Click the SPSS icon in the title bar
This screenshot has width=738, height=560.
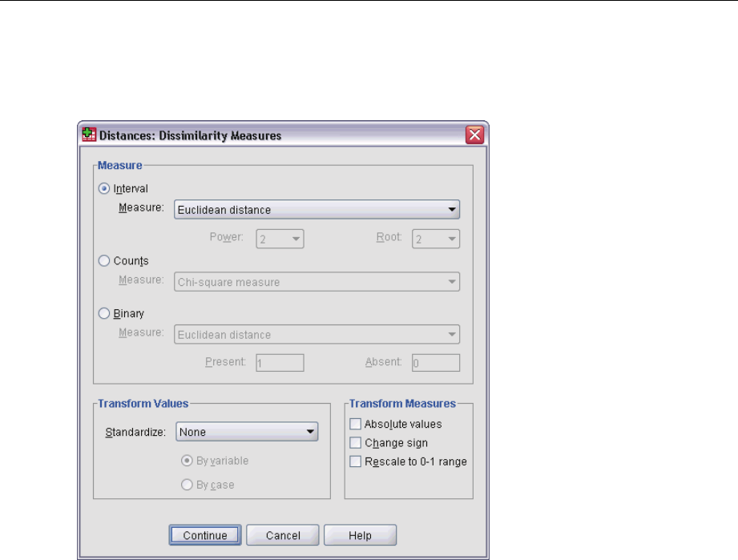coord(89,135)
